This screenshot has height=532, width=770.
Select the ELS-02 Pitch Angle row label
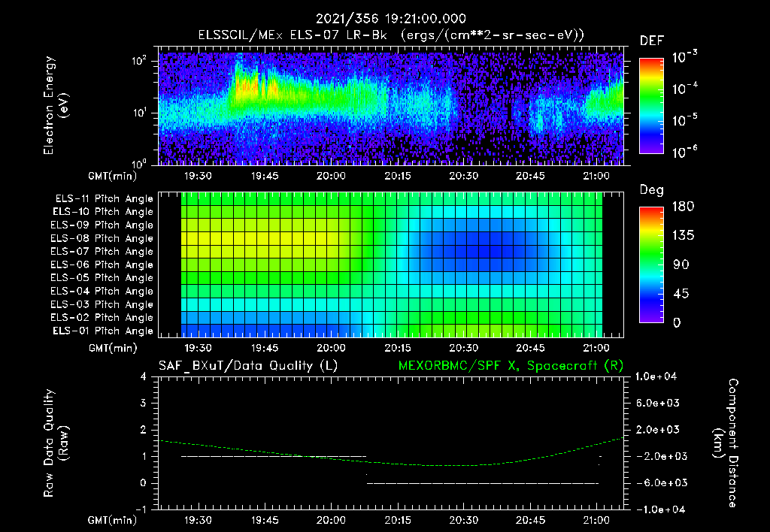point(102,318)
